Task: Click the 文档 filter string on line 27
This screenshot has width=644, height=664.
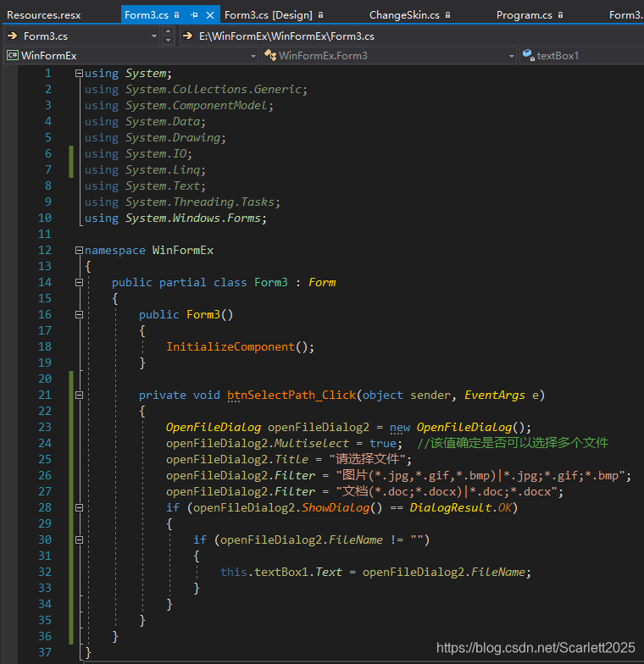Action: click(x=447, y=491)
